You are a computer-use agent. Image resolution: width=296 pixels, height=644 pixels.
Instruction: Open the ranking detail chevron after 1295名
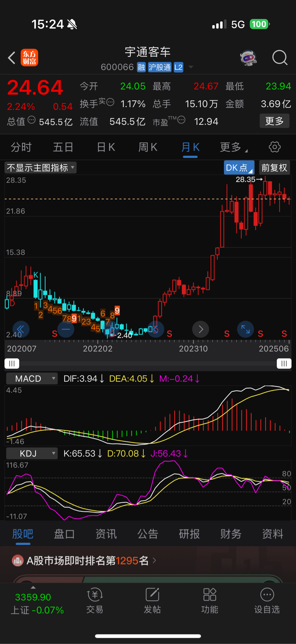(x=154, y=560)
